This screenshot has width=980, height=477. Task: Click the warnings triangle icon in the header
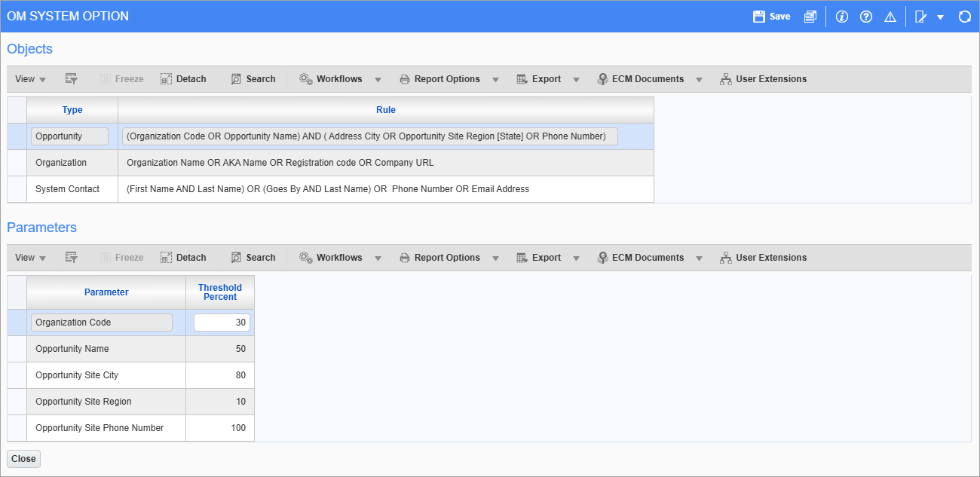click(890, 16)
